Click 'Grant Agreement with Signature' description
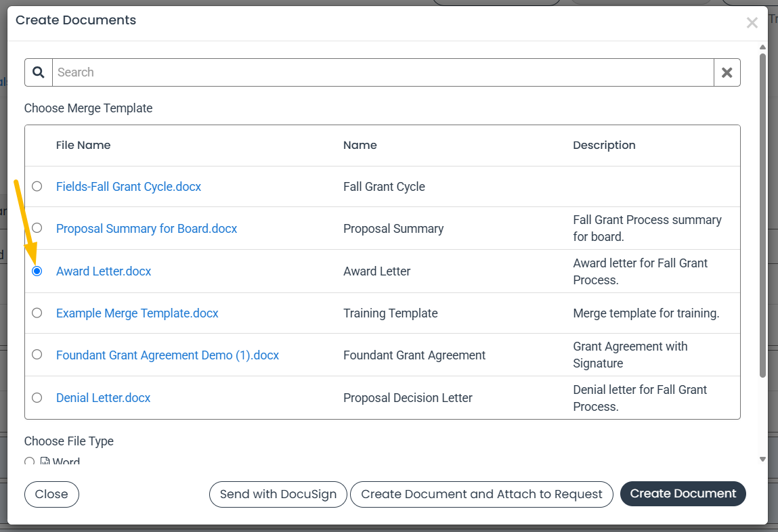Viewport: 778px width, 532px height. 630,355
